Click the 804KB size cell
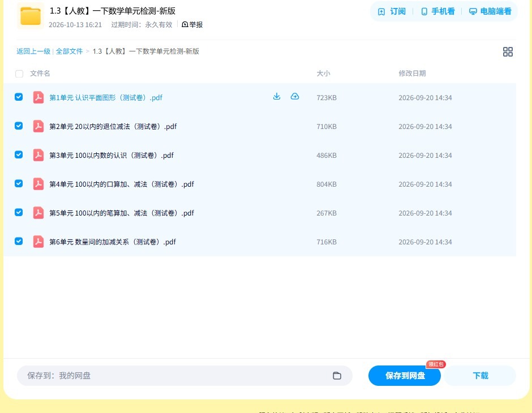Screen dimensions: 532x413 pyautogui.click(x=327, y=184)
